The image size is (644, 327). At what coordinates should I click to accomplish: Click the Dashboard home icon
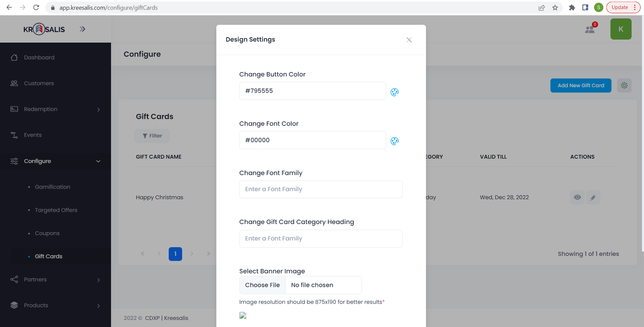[14, 57]
